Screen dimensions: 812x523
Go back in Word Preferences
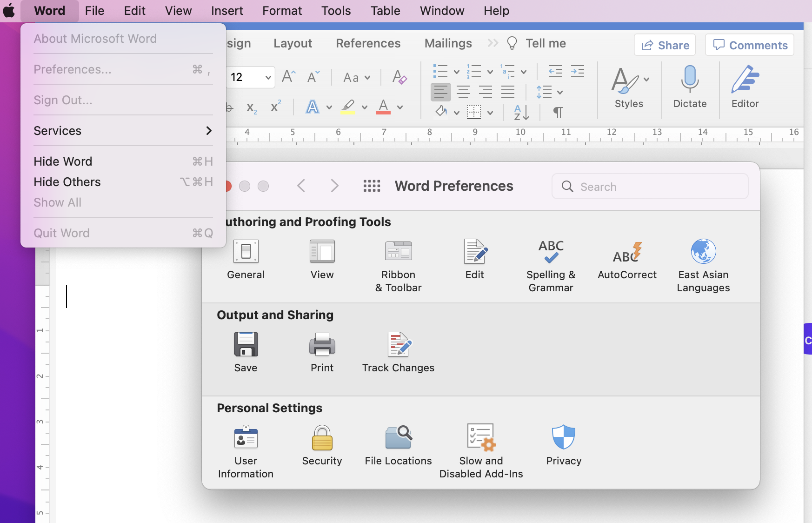click(301, 186)
